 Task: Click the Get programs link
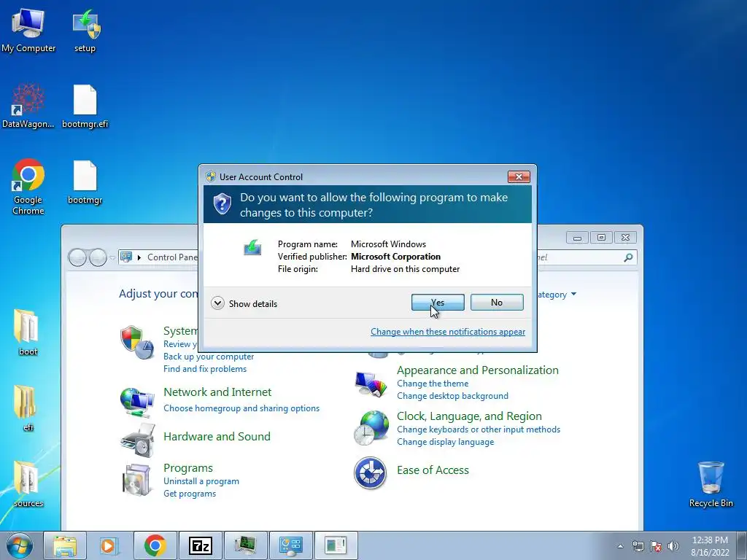190,494
